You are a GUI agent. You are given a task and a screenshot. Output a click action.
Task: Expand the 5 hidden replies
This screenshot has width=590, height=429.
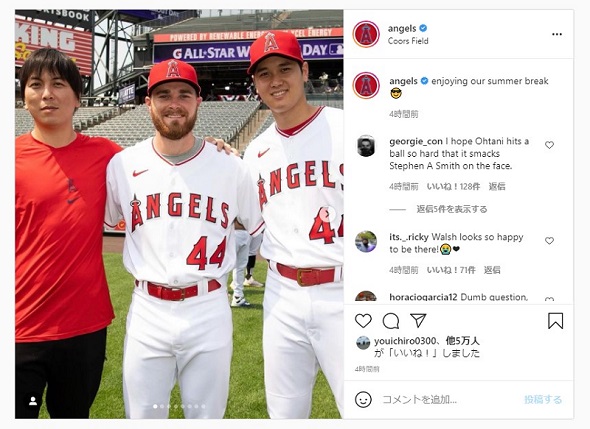[x=452, y=209]
